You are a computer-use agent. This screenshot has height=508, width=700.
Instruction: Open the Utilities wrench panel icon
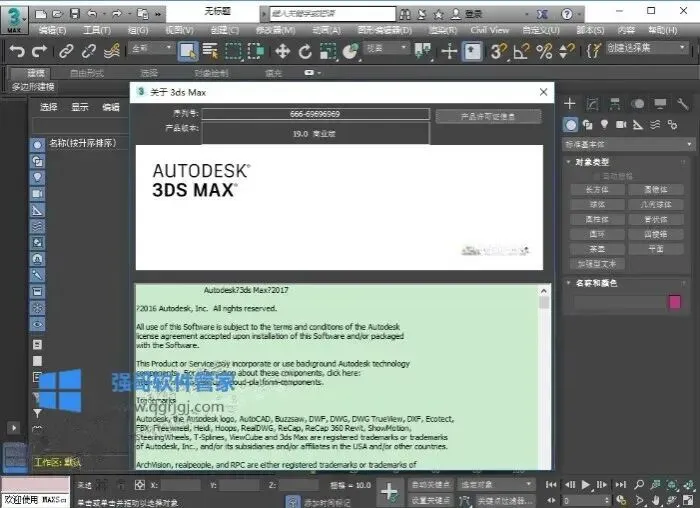(x=682, y=104)
